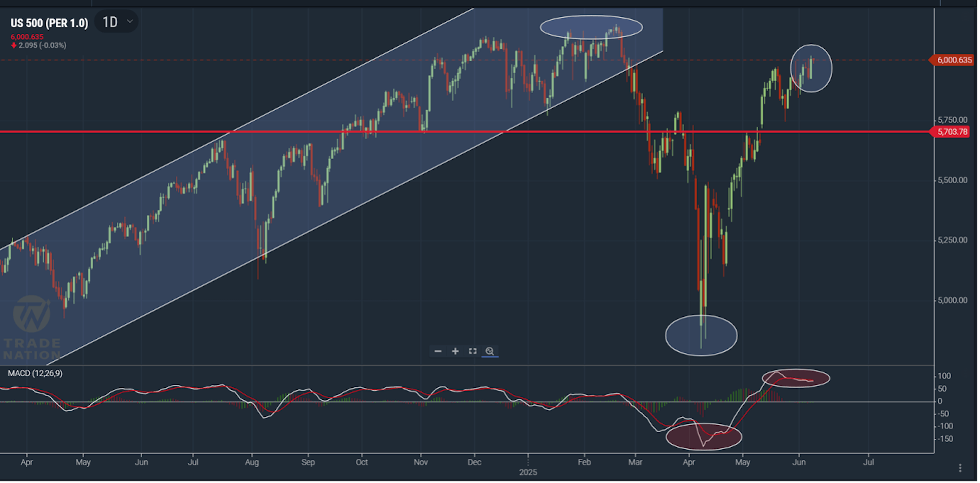Click the 2025 year label on time axis
This screenshot has width=980, height=483.
click(x=528, y=473)
